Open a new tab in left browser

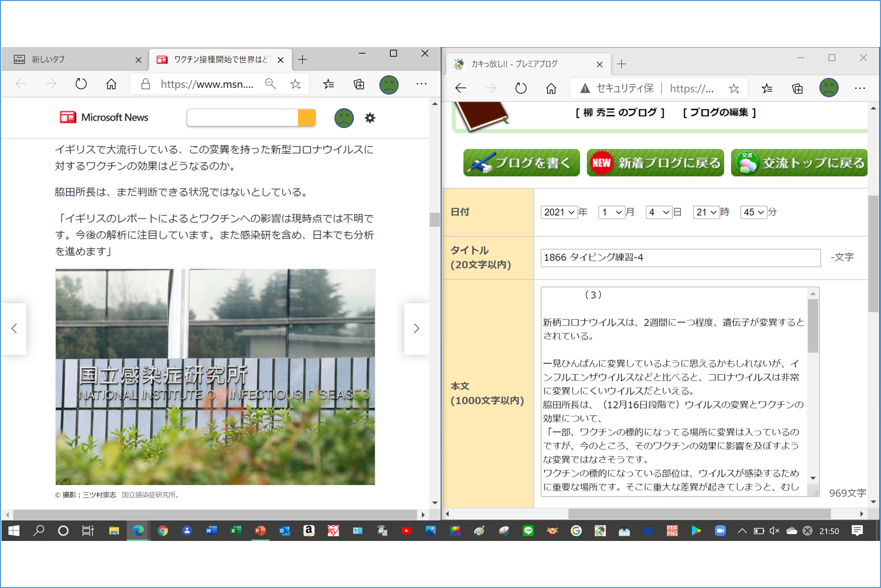pos(303,60)
